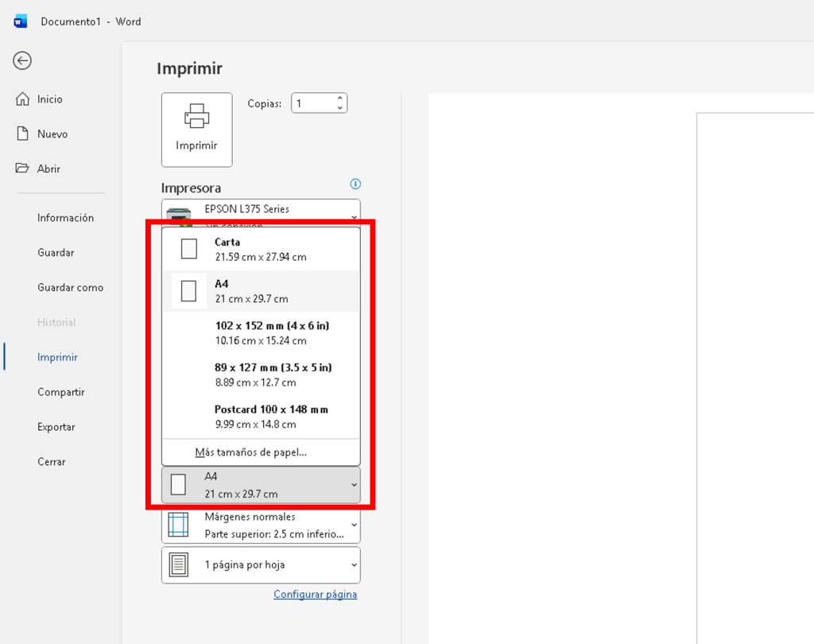Image resolution: width=814 pixels, height=644 pixels.
Task: Open the 1 página por hoja dropdown
Action: point(353,565)
